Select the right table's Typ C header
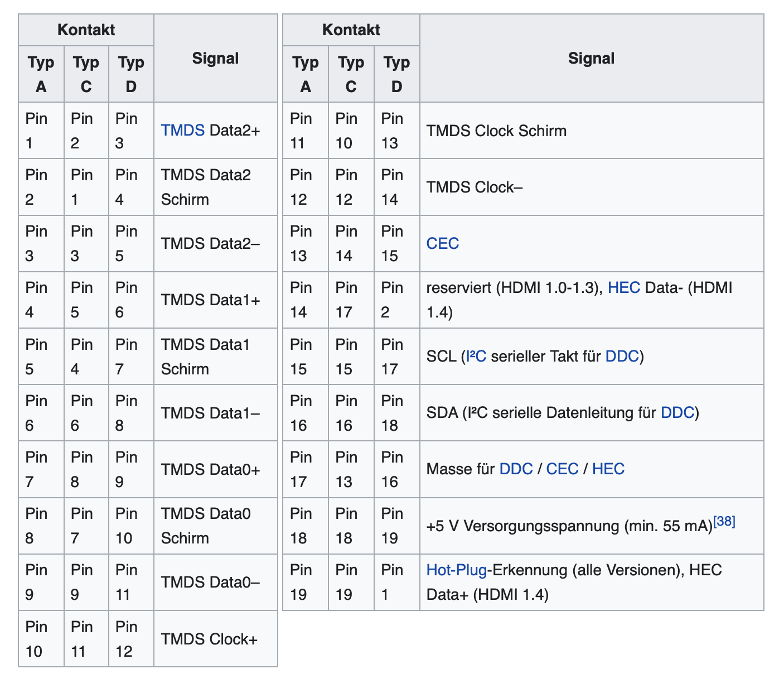Viewport: 784px width, 693px height. tap(351, 74)
